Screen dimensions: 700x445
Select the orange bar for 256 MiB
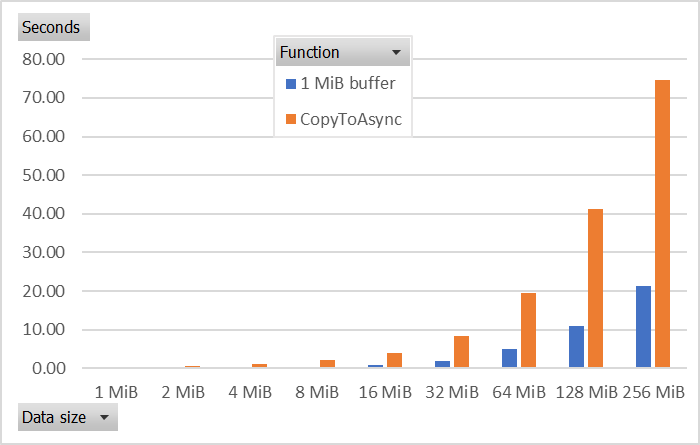[x=662, y=224]
